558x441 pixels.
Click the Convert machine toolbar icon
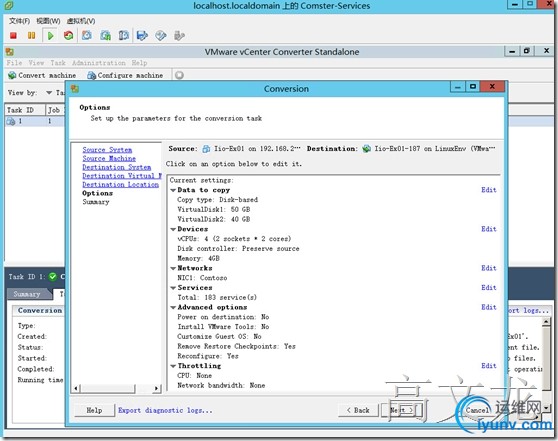coord(12,75)
